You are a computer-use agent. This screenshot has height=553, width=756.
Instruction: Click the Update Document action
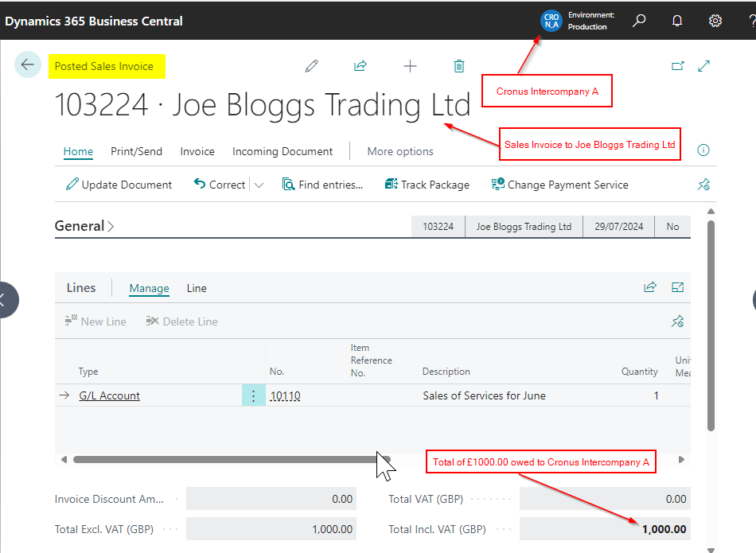coord(118,185)
